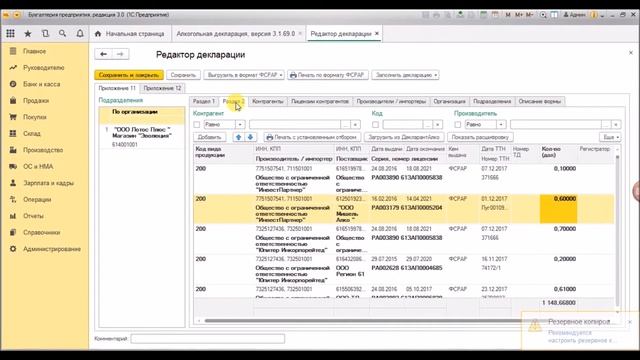Open Справочники section in sidebar
Screen dimensions: 640x360
pyautogui.click(x=41, y=232)
